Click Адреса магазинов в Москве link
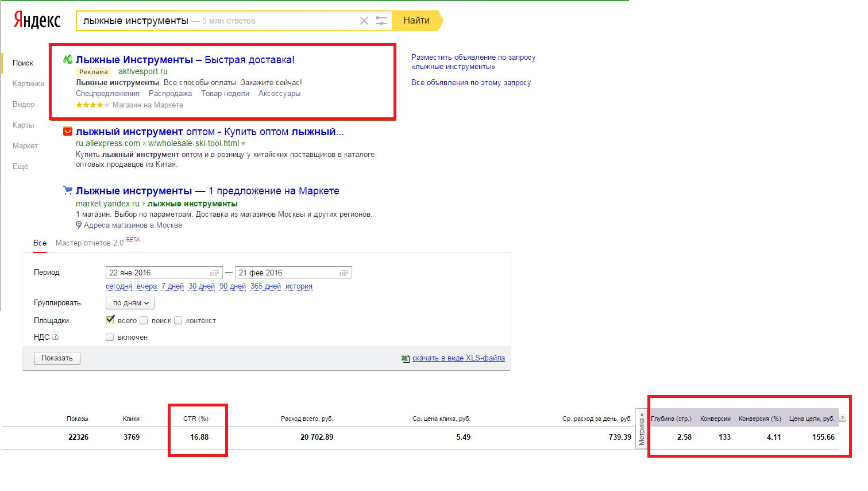The height and width of the screenshot is (491, 868). tap(133, 225)
